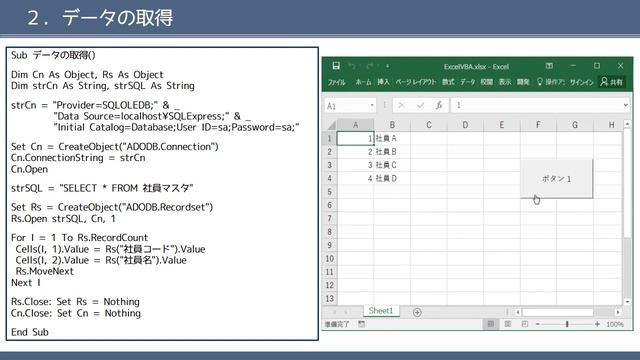
Task: Open the 数式 tab
Action: click(x=448, y=82)
